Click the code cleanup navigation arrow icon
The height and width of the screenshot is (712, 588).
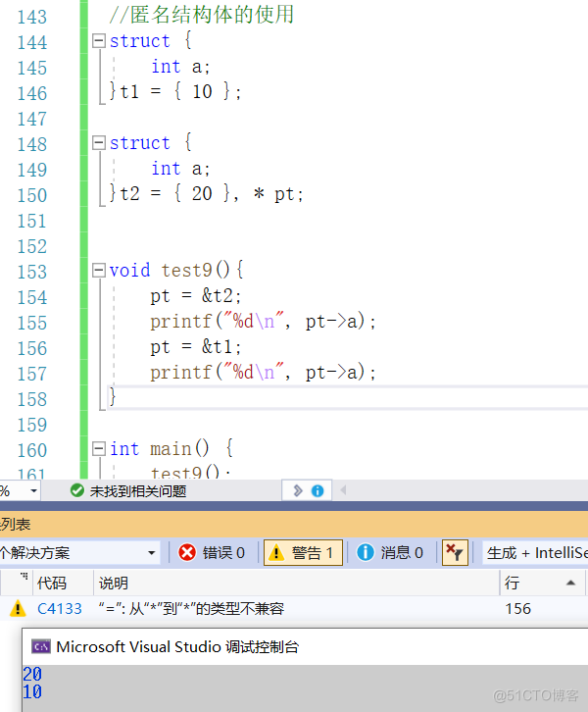[298, 490]
